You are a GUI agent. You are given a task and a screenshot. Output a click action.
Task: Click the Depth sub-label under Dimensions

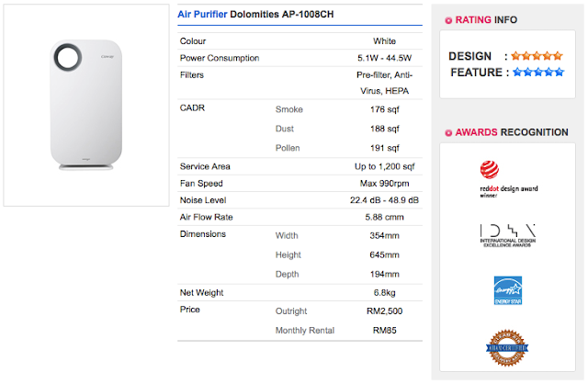click(x=287, y=274)
